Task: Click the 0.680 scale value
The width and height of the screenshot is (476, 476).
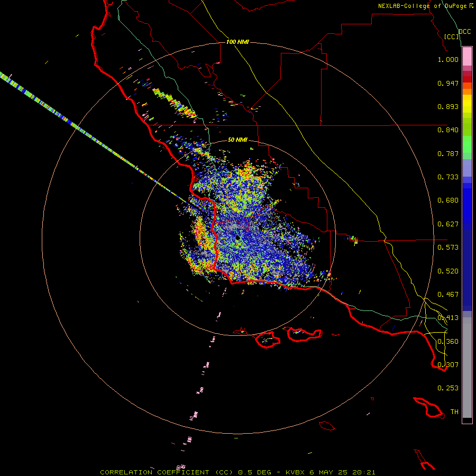Action: coord(448,200)
